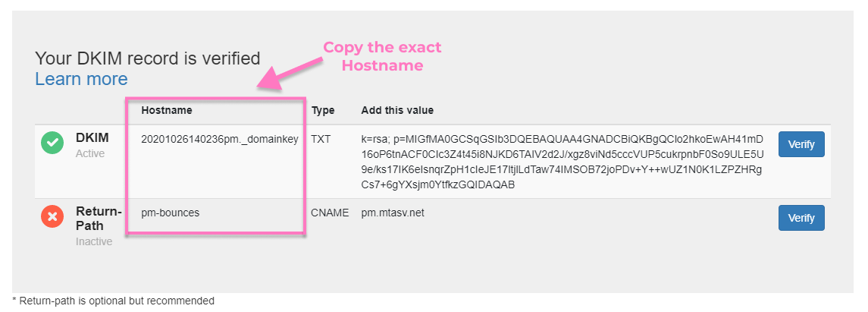
Task: Open the Learn more link
Action: [81, 79]
